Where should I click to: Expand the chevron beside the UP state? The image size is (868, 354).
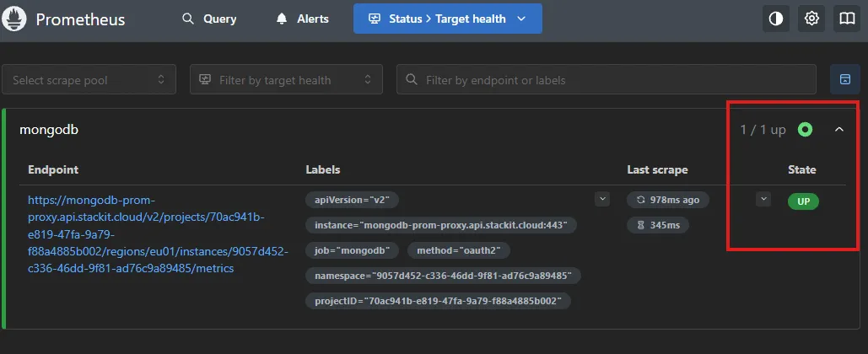pos(763,199)
